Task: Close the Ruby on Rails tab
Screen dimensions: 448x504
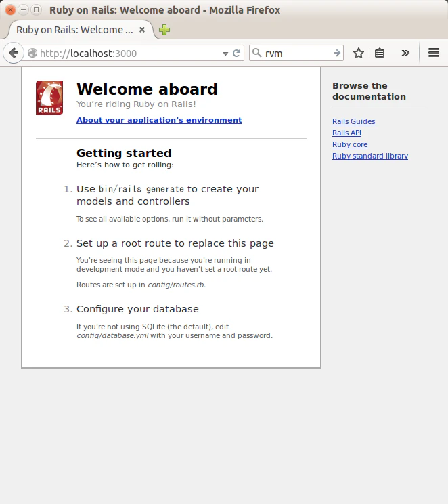Action: (x=142, y=30)
